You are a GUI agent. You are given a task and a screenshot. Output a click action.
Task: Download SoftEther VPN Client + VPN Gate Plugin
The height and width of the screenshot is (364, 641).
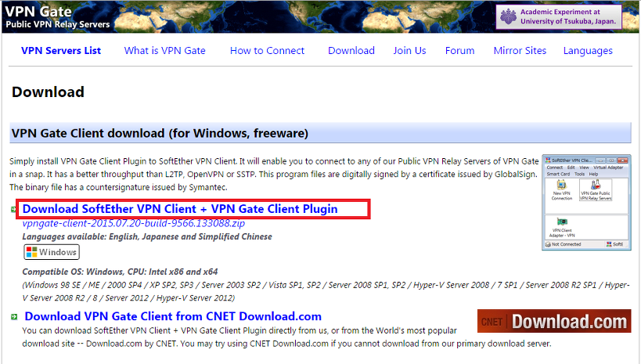pyautogui.click(x=180, y=209)
